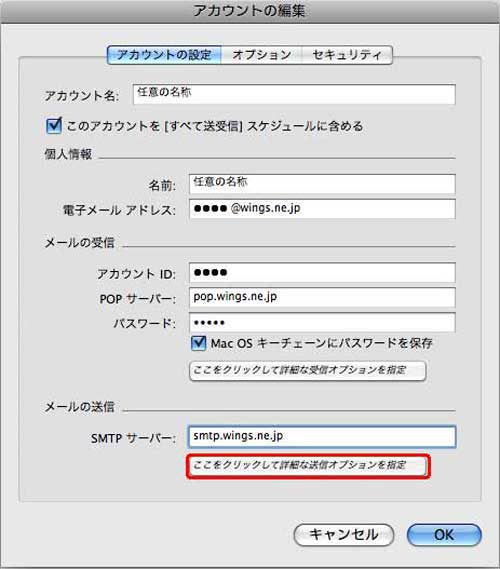Open detailed receiving options (受信オプション) button

307,371
